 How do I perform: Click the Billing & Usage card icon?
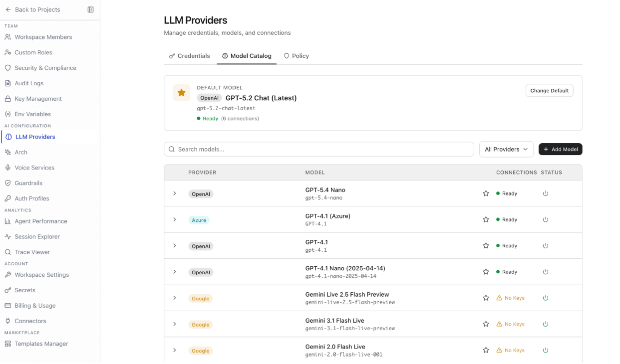click(8, 306)
